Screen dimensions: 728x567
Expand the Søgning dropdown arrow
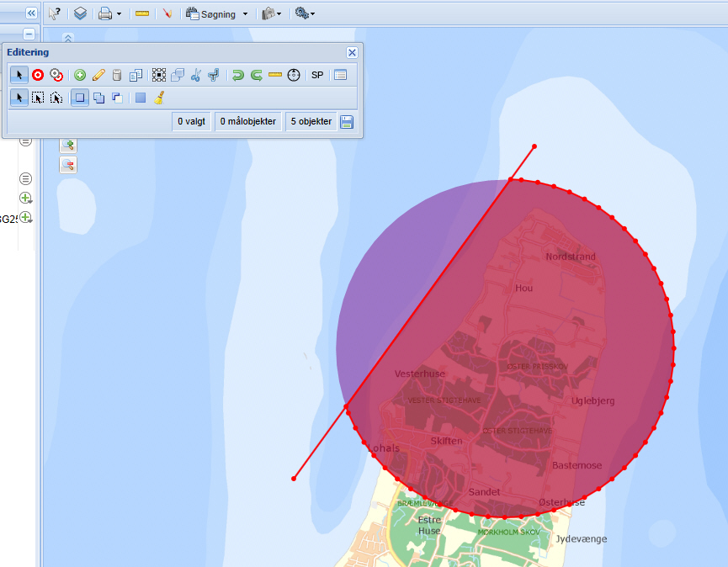(x=245, y=14)
